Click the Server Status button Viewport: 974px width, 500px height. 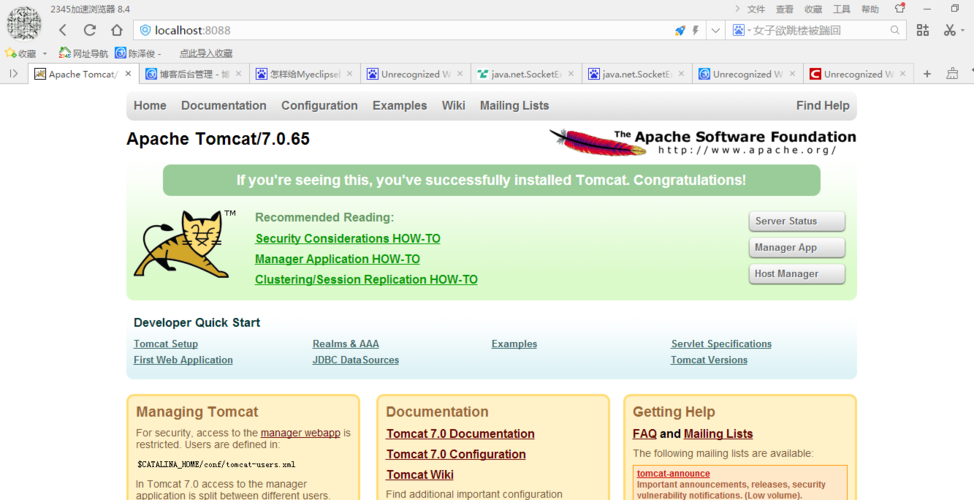click(x=797, y=221)
